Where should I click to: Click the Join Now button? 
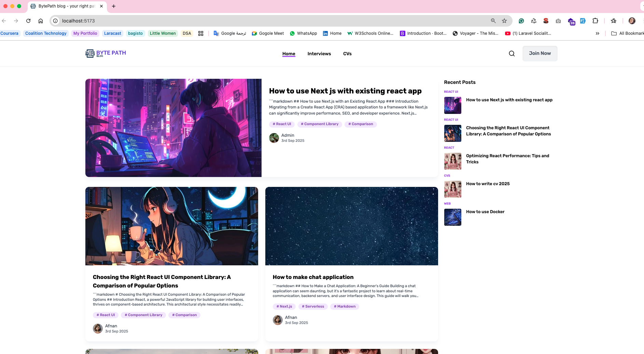(x=540, y=53)
